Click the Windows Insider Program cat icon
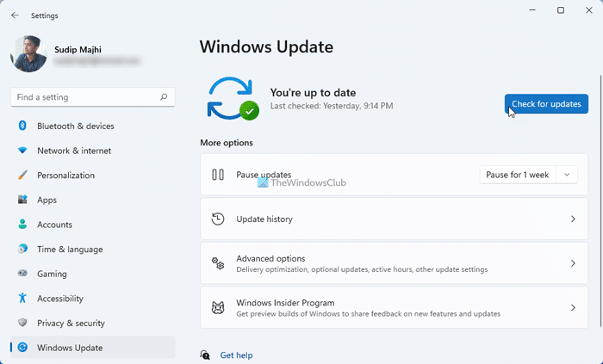The width and height of the screenshot is (603, 364). (218, 307)
